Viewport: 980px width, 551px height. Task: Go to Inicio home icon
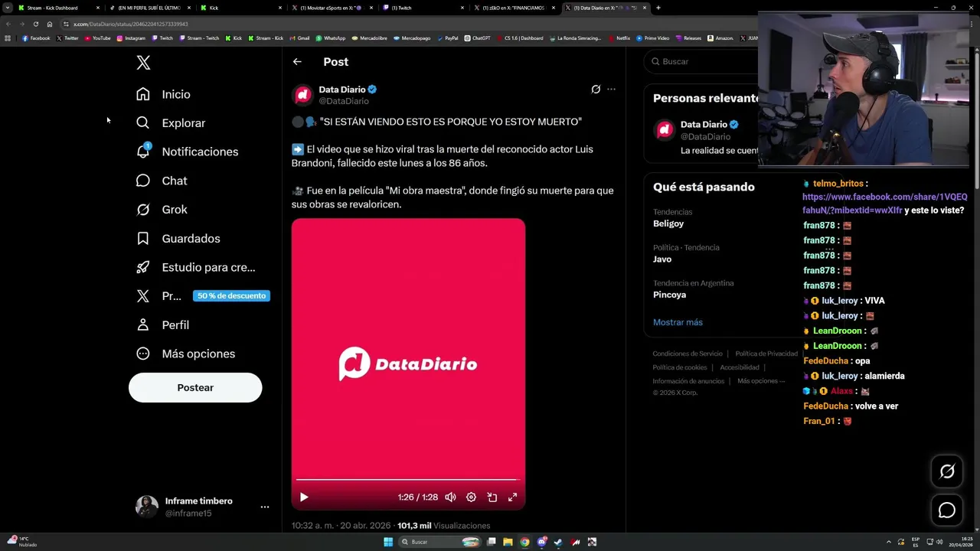(143, 94)
